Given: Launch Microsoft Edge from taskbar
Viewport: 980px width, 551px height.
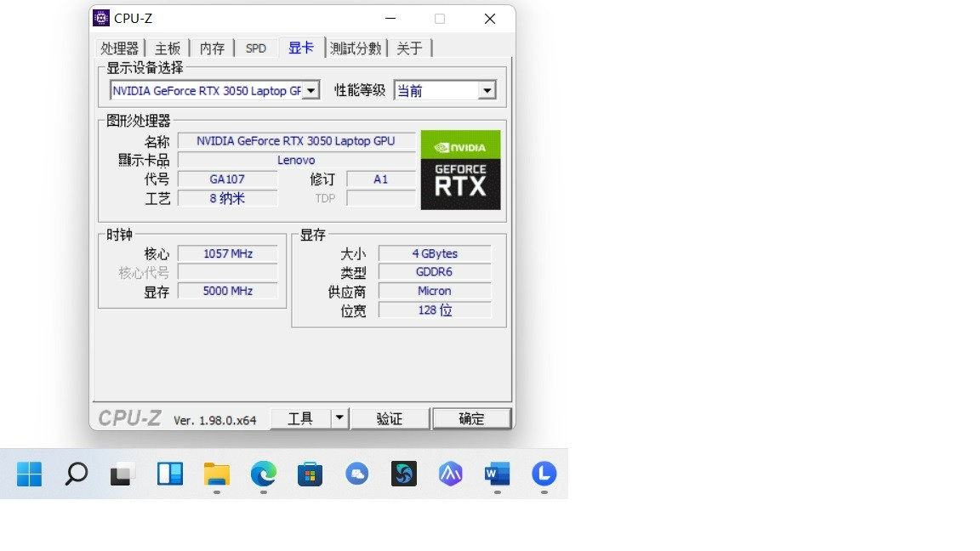Looking at the screenshot, I should click(x=264, y=474).
